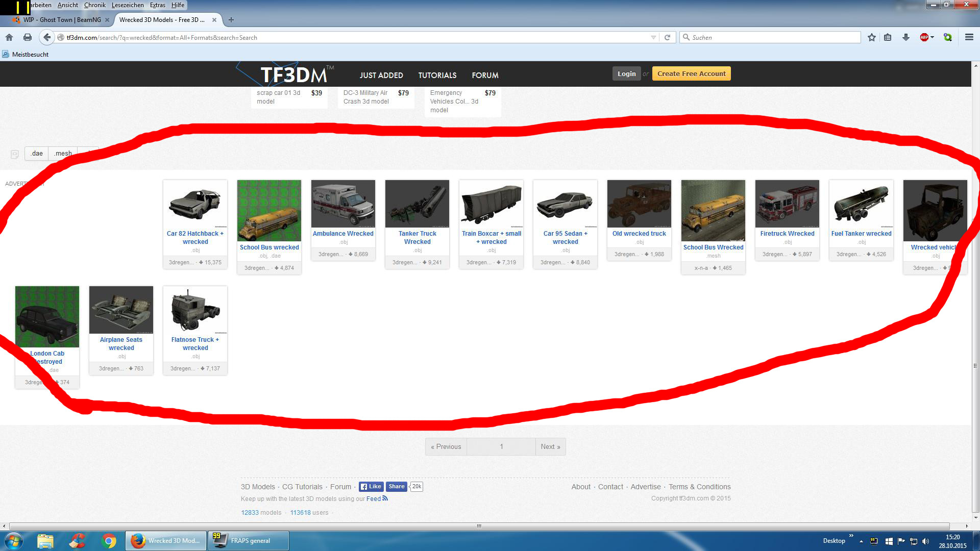
Task: Close the Wrecked 3D Models tab
Action: 214,20
